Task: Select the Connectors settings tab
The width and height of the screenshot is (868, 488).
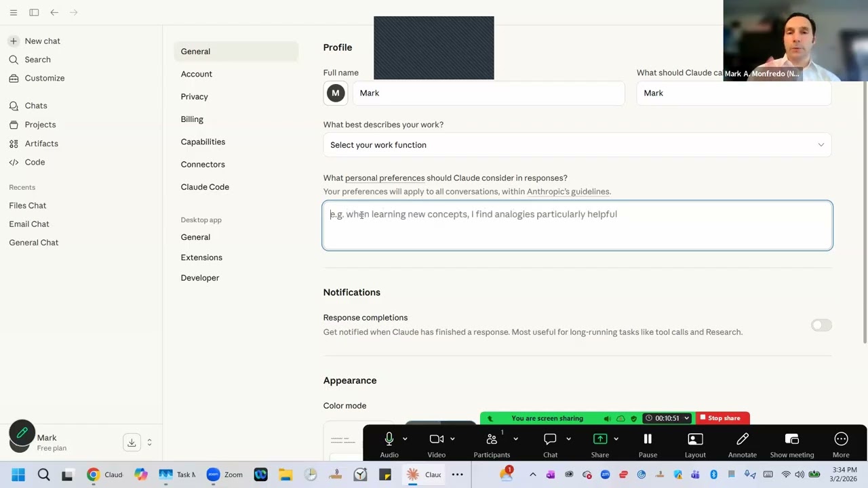Action: [203, 164]
